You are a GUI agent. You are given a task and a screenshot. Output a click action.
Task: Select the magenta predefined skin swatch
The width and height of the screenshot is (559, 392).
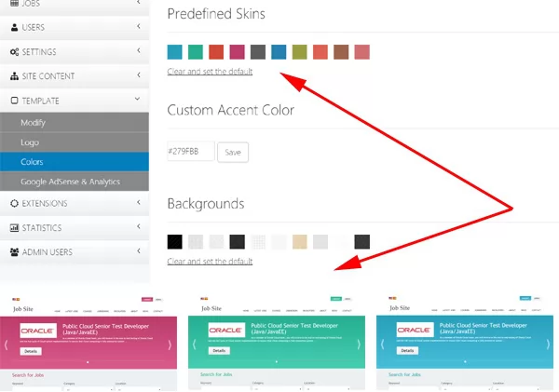pos(237,51)
